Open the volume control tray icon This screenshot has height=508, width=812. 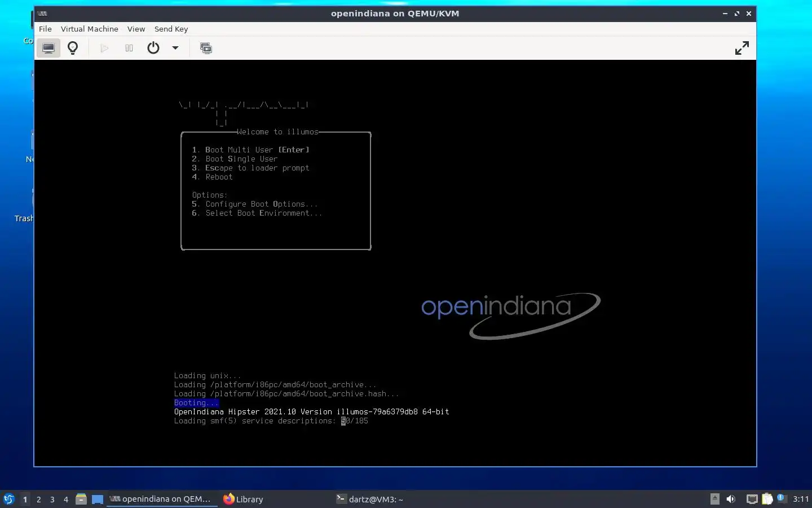(731, 498)
